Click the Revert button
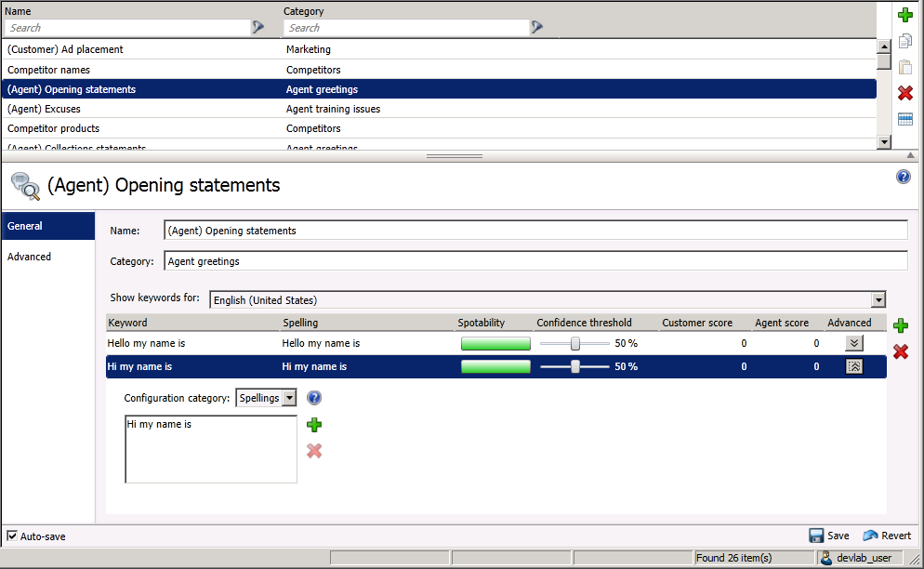The image size is (924, 569). pos(887,536)
